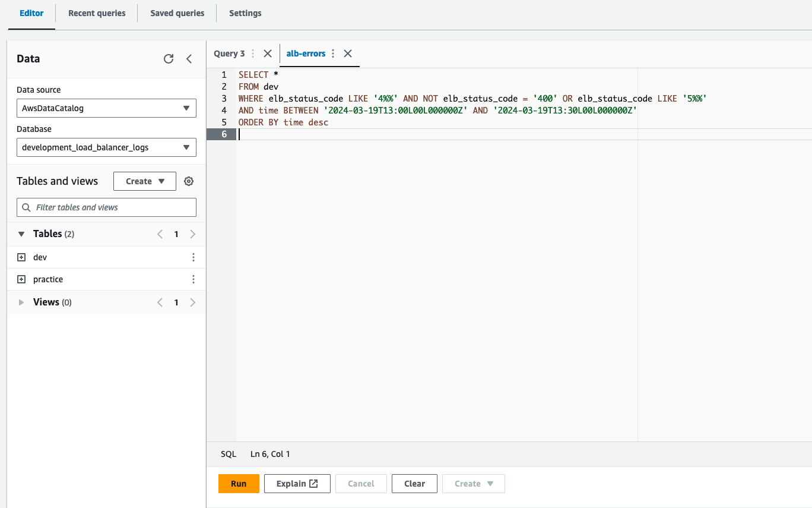Open actions menu for dev table
Screen dimensions: 812x508
tap(193, 257)
